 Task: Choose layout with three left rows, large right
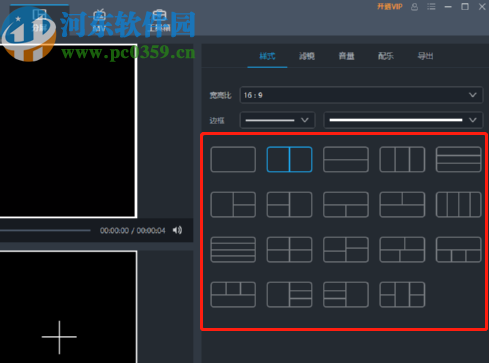click(x=346, y=294)
